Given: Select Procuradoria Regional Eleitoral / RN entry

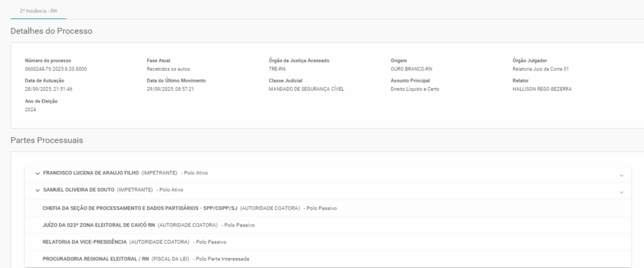Looking at the screenshot, I should tap(96, 259).
